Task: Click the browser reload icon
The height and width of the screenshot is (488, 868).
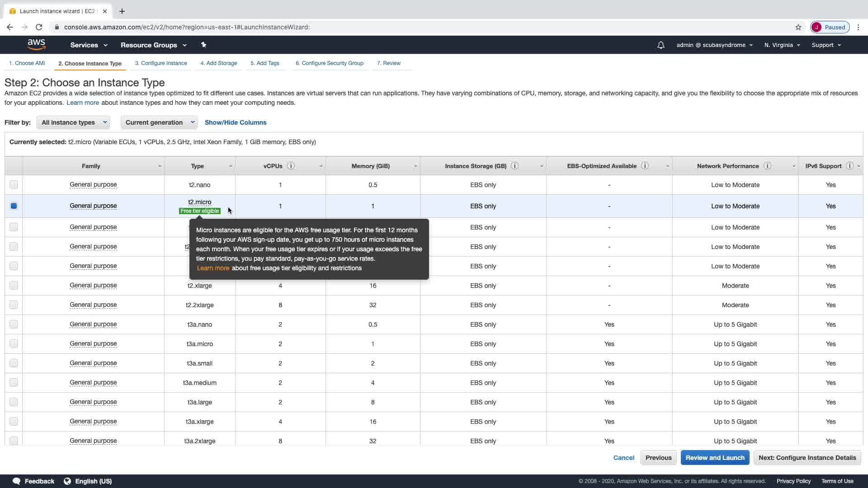Action: pos(39,27)
